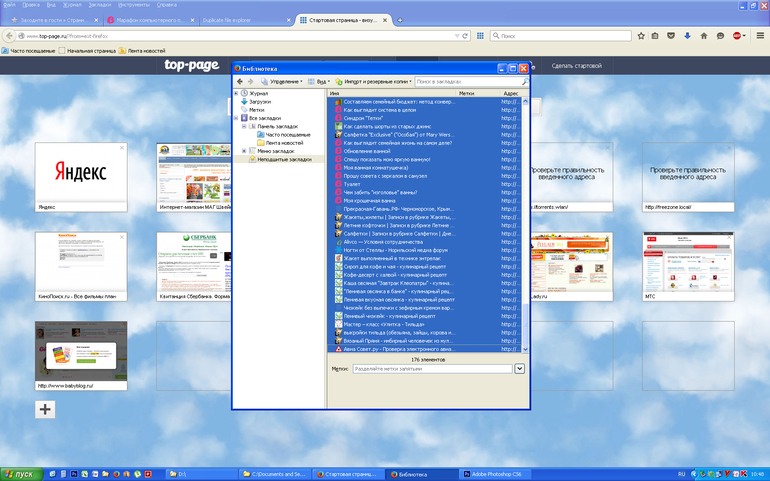Click the Пуск start button

point(19,473)
